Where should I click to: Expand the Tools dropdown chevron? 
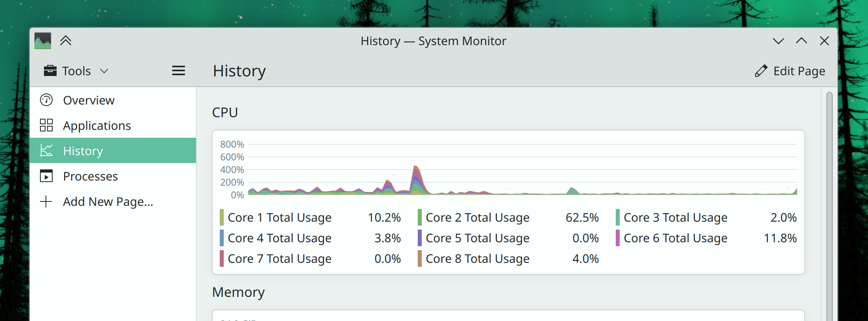coord(104,71)
